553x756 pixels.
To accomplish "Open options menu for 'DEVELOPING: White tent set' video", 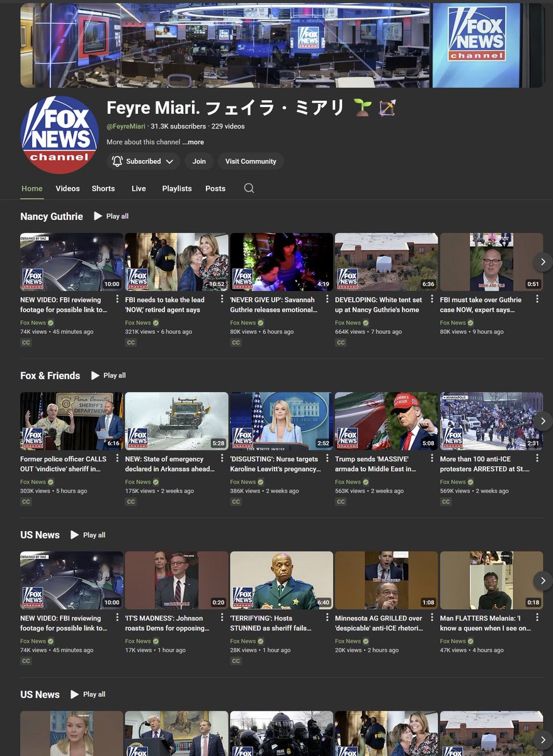I will point(432,299).
